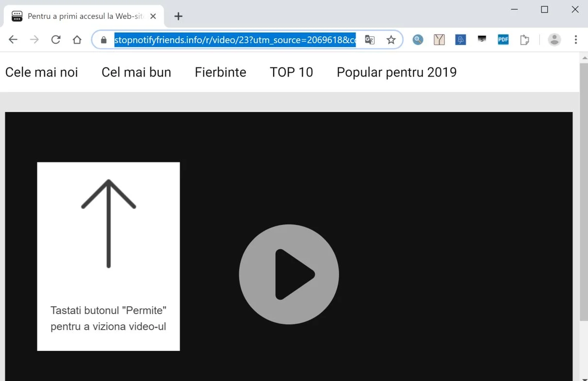588x381 pixels.
Task: Click the browser back arrow
Action: point(13,40)
